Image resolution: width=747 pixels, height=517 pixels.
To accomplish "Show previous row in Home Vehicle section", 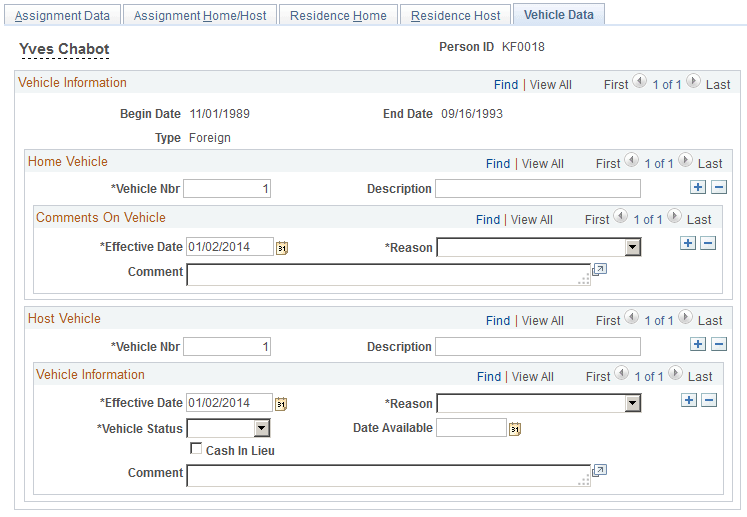I will tap(631, 160).
